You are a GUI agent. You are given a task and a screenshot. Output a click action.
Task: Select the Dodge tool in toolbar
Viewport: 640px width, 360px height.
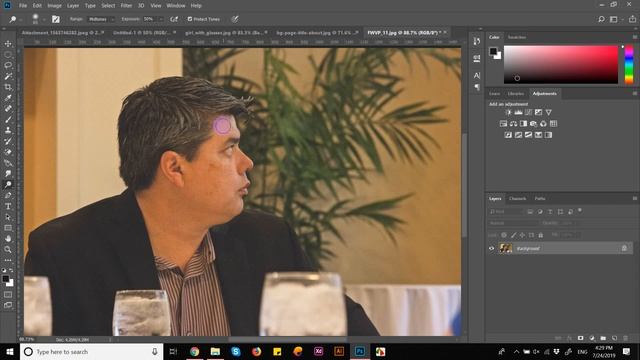8,184
